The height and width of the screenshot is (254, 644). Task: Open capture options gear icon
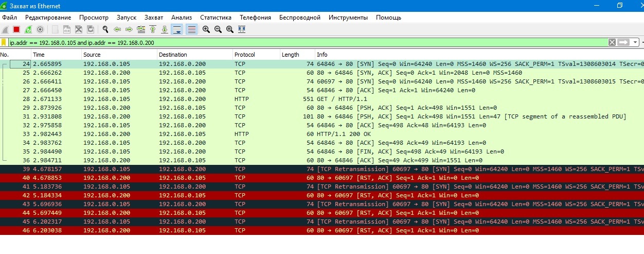[40, 29]
